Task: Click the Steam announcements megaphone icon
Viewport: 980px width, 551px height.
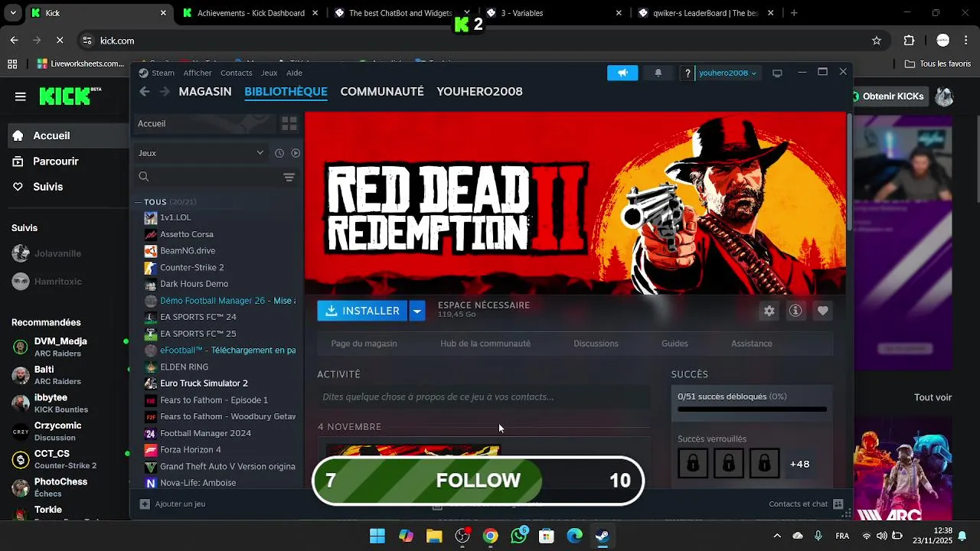Action: (x=622, y=73)
